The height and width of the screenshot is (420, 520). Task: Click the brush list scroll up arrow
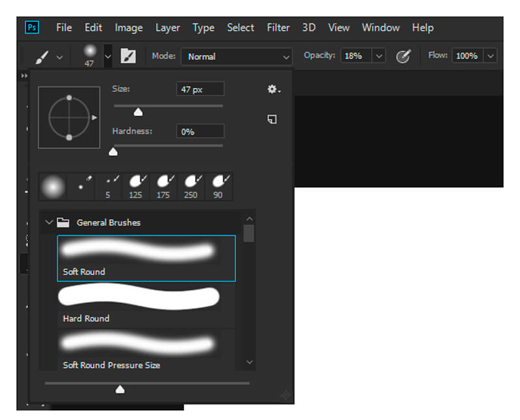[250, 219]
